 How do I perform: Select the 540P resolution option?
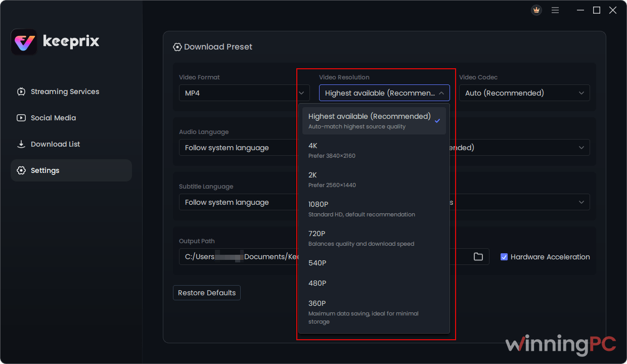click(374, 263)
